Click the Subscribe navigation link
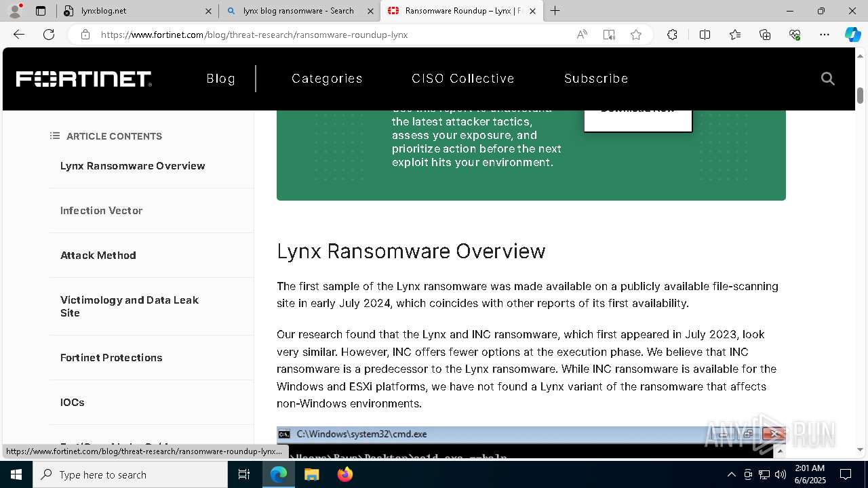Image resolution: width=868 pixels, height=488 pixels. 596,79
